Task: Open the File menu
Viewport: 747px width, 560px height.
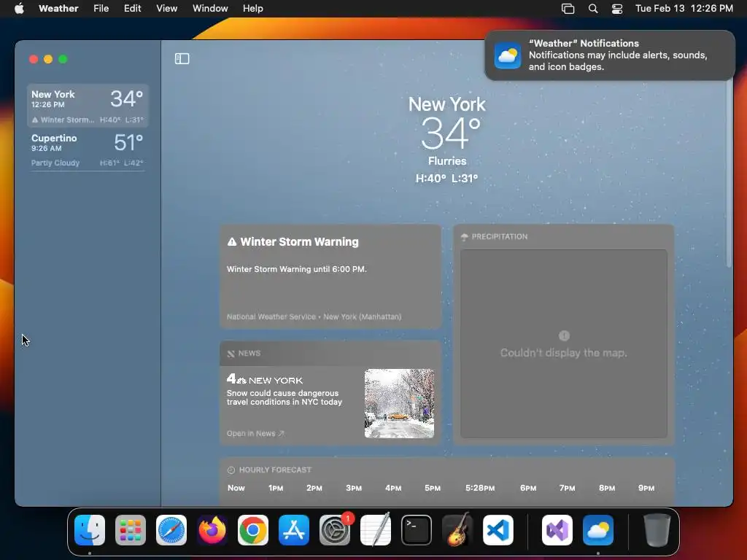Action: (101, 9)
